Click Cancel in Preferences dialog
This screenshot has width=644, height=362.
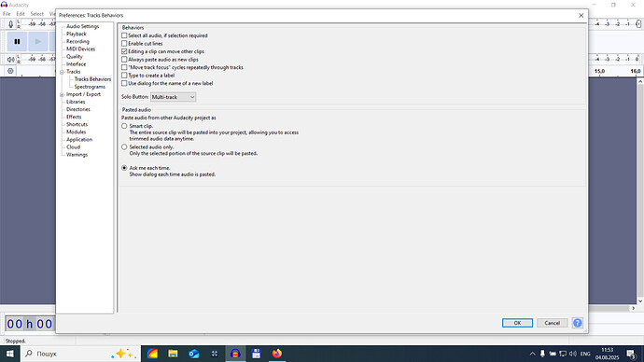coord(552,323)
